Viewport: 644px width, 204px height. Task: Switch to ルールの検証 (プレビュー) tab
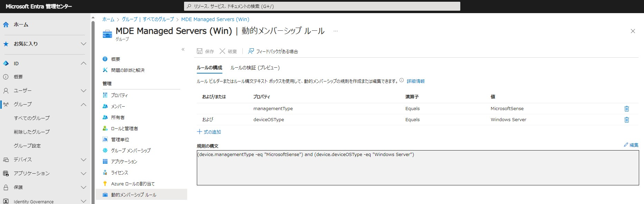255,68
